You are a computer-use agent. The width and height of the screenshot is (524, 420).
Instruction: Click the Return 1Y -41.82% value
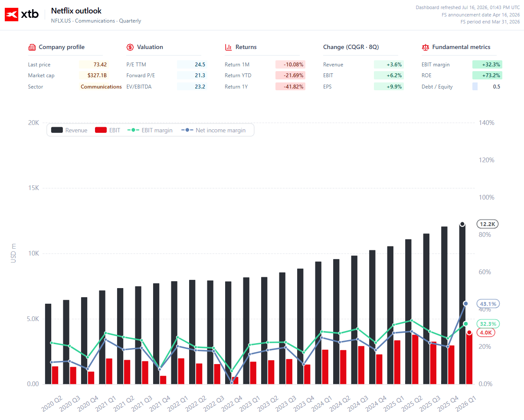(290, 86)
